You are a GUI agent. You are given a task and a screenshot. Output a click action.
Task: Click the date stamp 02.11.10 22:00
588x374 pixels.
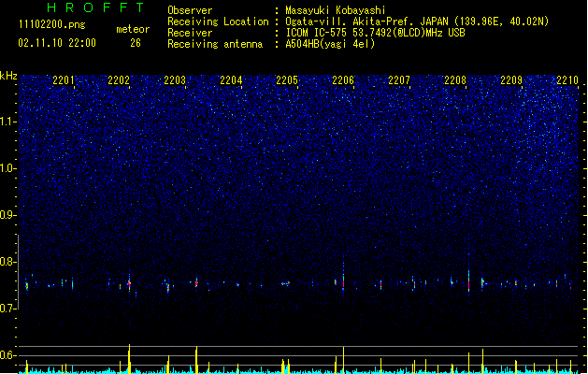click(x=57, y=43)
